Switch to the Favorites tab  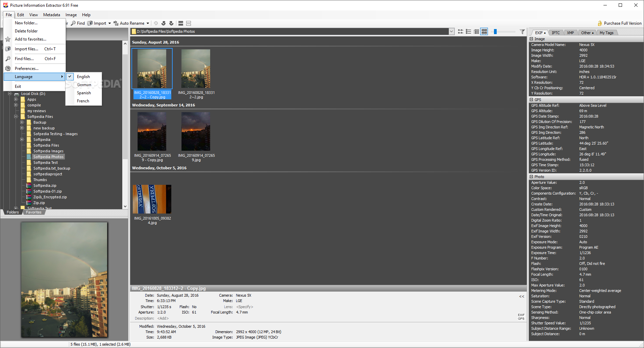(34, 212)
